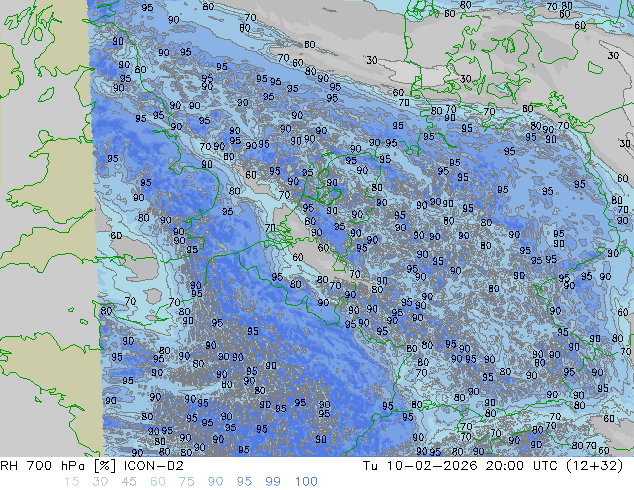Click the forecast offset '(12+32)' text
This screenshot has width=634, height=490.
[595, 466]
